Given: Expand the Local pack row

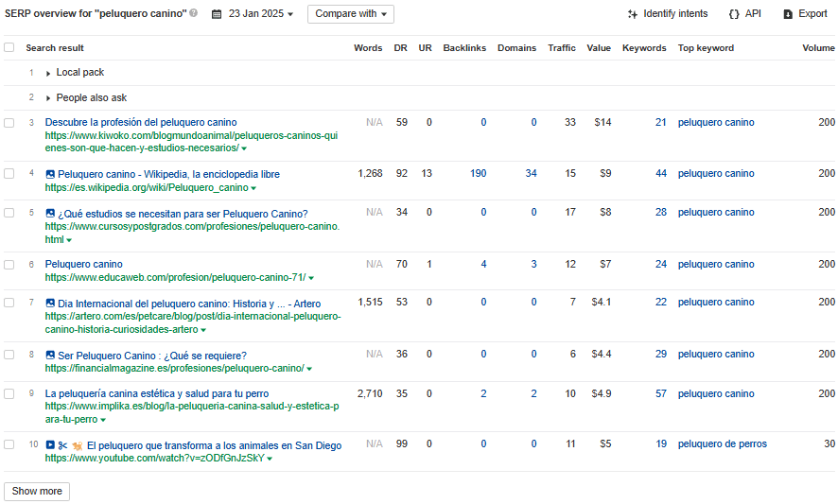Looking at the screenshot, I should click(48, 73).
